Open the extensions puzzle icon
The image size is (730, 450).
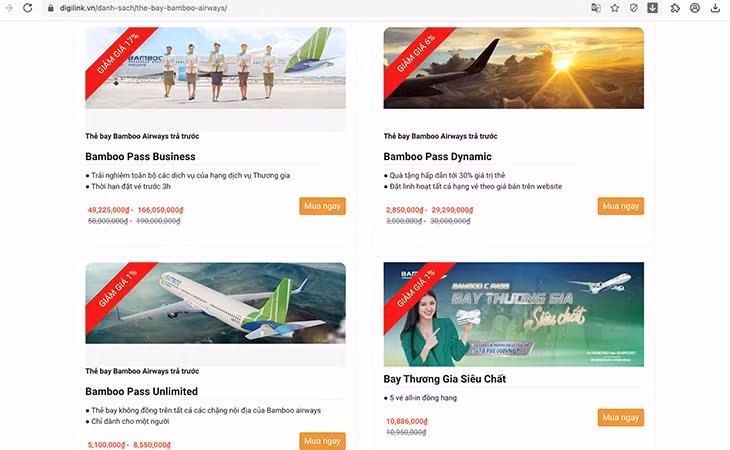675,7
